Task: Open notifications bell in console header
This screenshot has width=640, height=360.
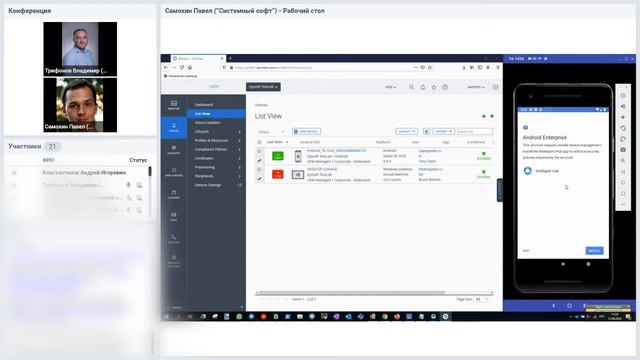Action: coord(423,87)
